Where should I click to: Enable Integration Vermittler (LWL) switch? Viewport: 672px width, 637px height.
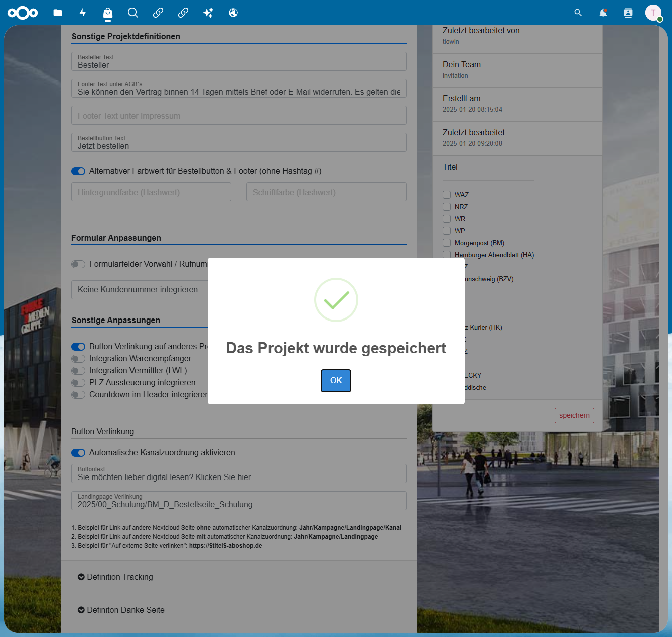(x=78, y=371)
